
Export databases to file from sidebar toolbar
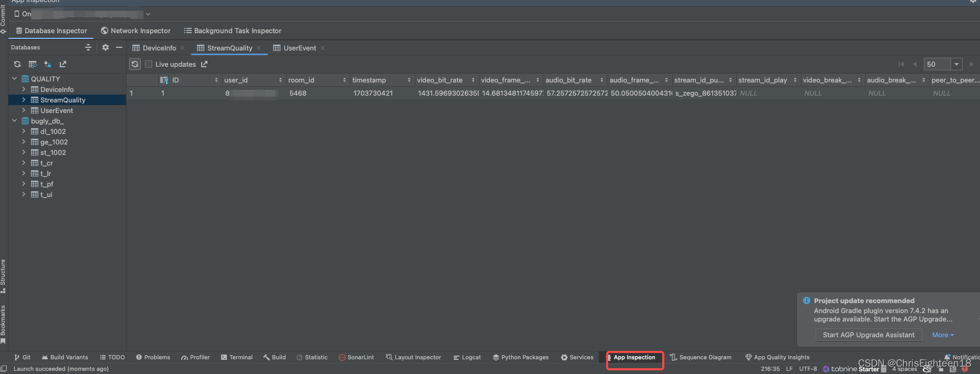tap(63, 64)
